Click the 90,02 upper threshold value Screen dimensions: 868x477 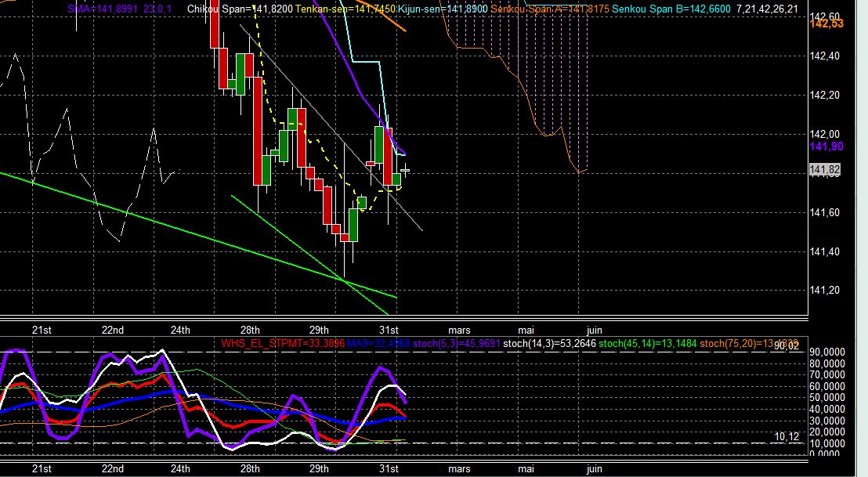point(787,346)
